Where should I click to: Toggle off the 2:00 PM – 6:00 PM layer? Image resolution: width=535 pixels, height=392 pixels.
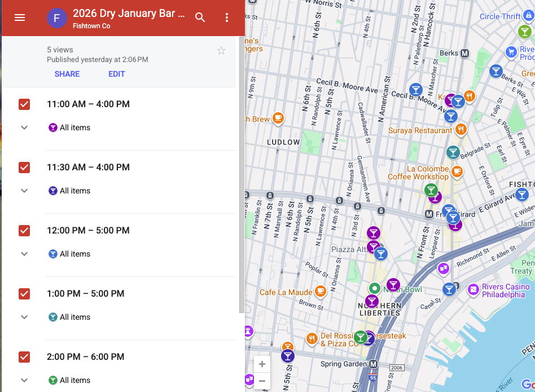(24, 357)
